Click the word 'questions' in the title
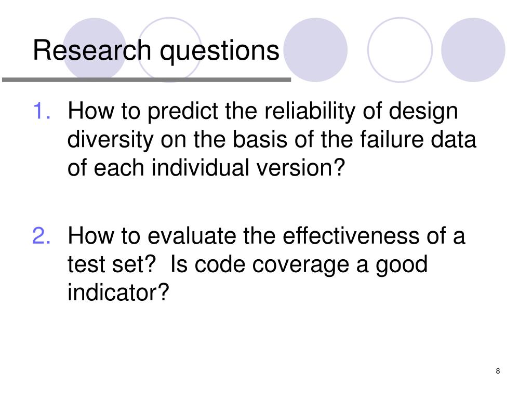This screenshot has width=532, height=399. point(220,51)
